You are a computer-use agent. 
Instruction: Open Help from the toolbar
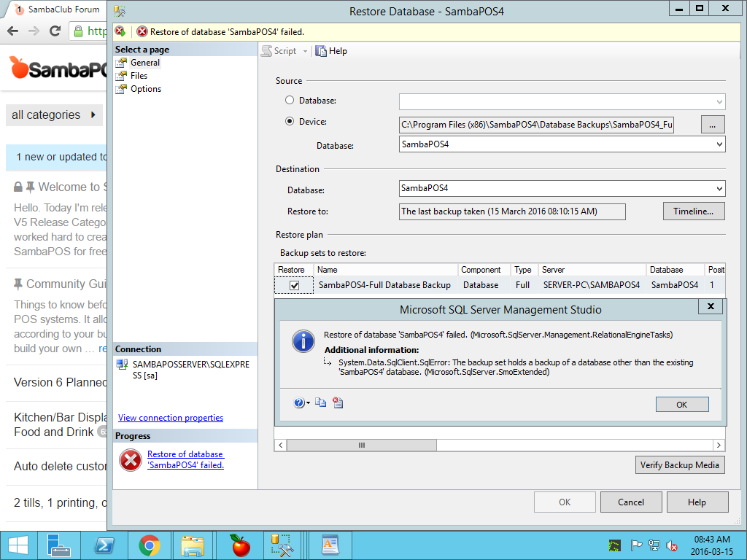(332, 51)
